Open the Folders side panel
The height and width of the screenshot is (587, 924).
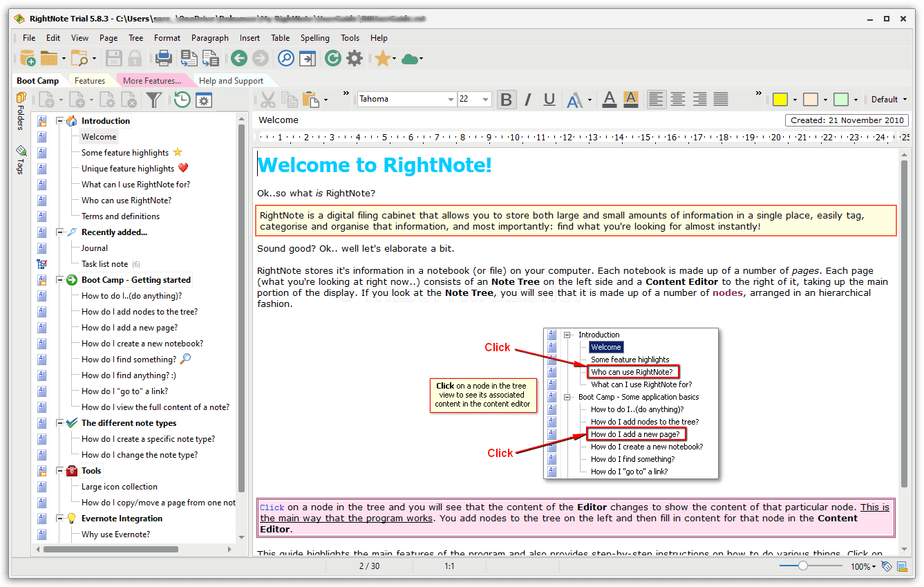tap(21, 111)
